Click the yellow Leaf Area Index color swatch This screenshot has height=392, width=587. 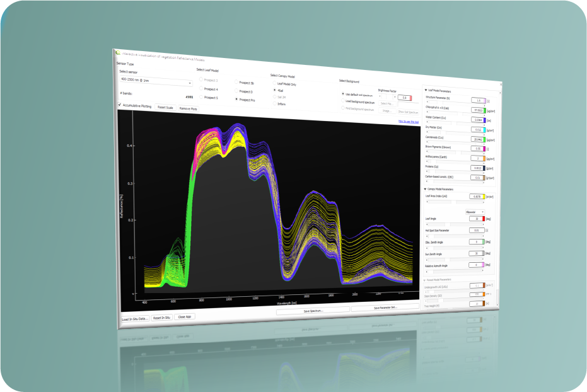[x=484, y=197]
